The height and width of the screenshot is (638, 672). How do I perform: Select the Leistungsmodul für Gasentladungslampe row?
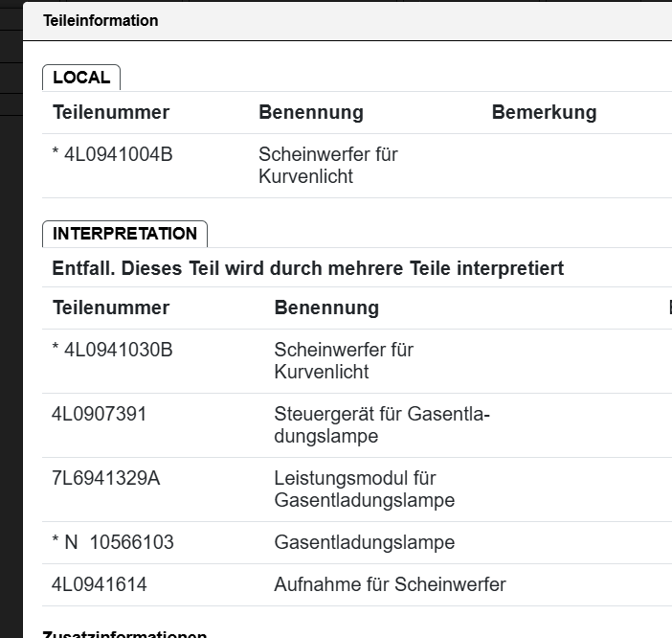click(357, 490)
